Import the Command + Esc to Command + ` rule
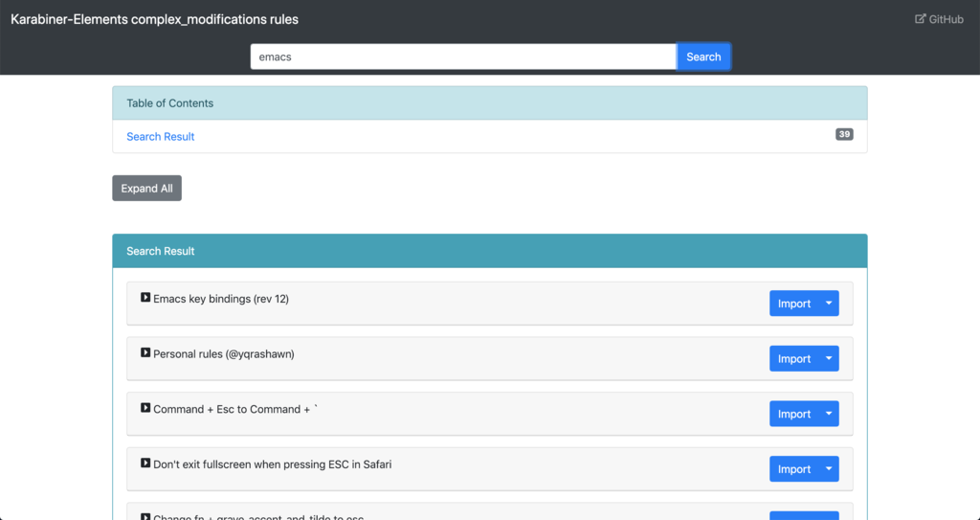980x520 pixels. 793,414
